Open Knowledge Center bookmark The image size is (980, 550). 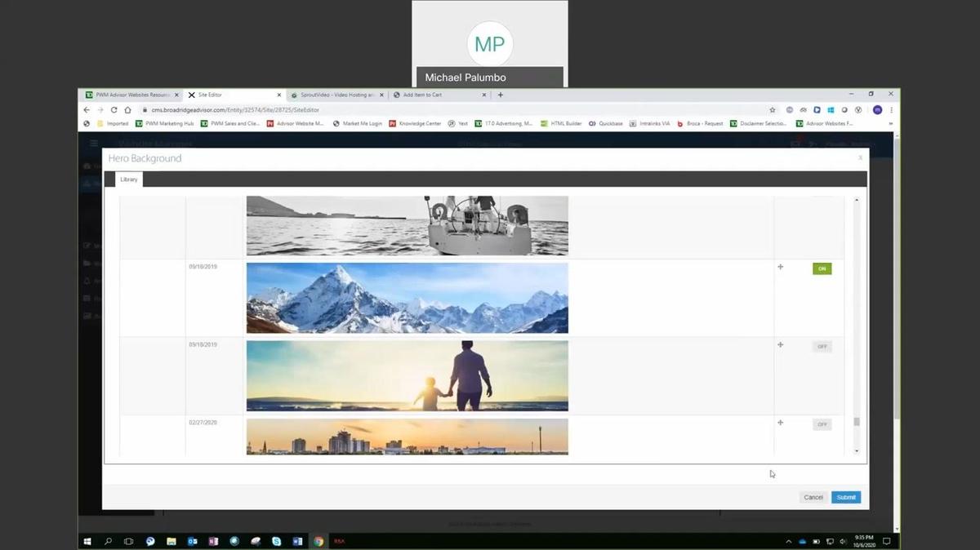click(415, 123)
